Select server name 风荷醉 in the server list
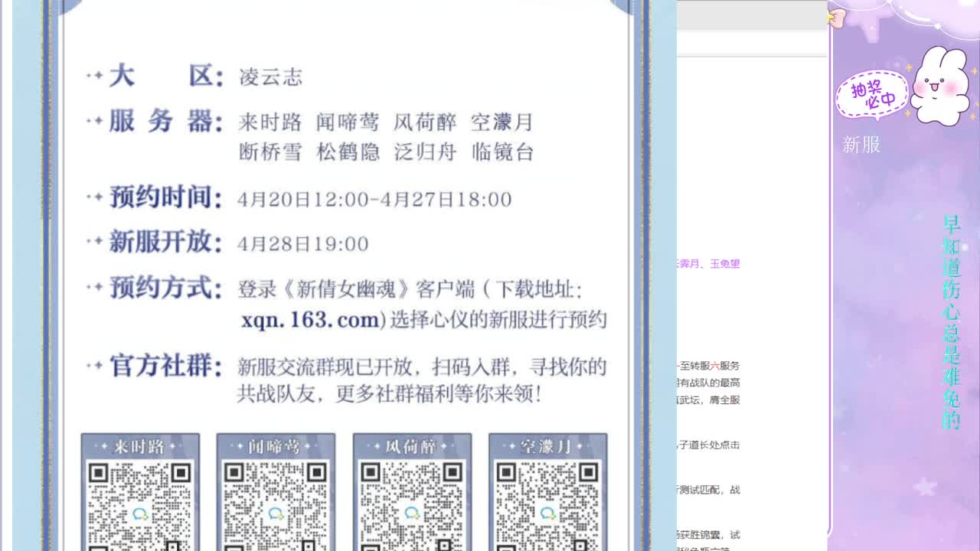This screenshot has width=980, height=551. pos(425,122)
